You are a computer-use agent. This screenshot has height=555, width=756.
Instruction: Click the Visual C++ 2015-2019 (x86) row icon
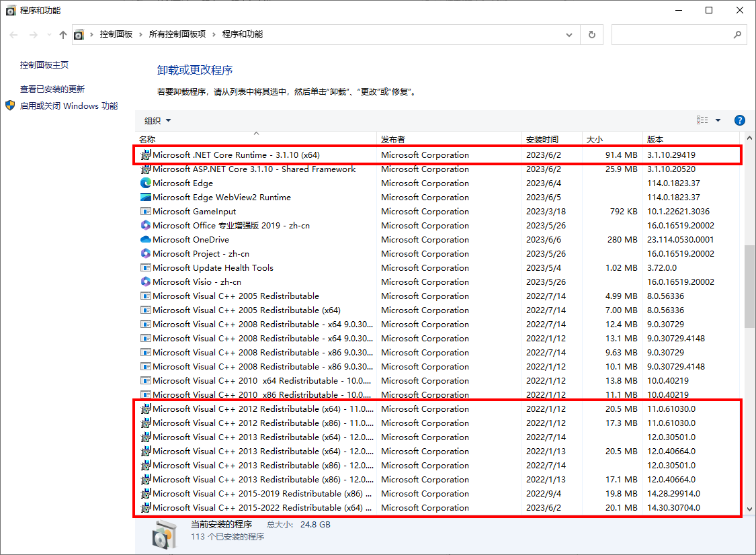click(x=146, y=494)
